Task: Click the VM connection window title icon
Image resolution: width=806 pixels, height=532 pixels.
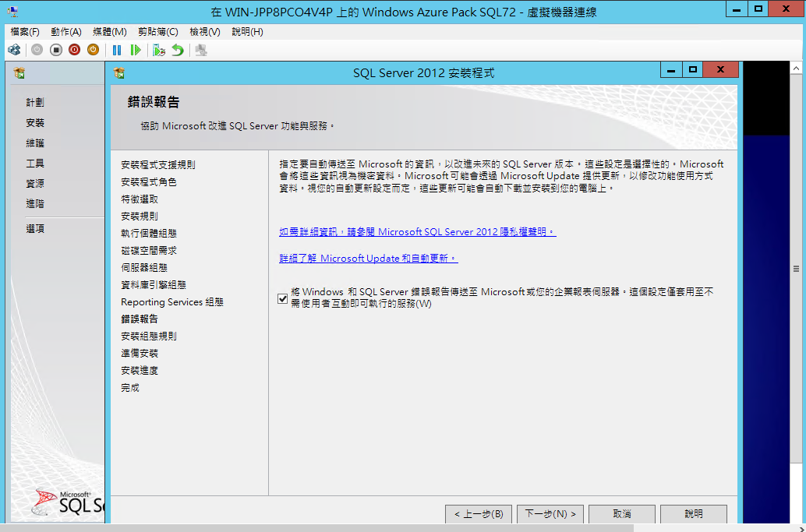Action: [x=12, y=11]
